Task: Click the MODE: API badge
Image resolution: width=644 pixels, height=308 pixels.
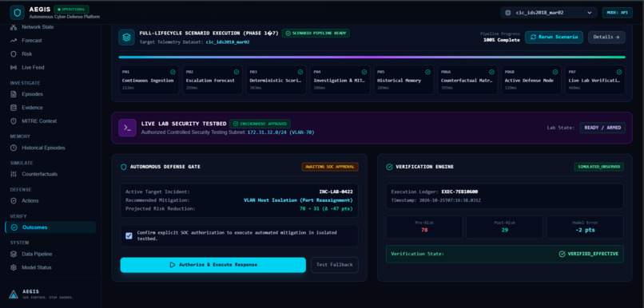Action: 618,13
